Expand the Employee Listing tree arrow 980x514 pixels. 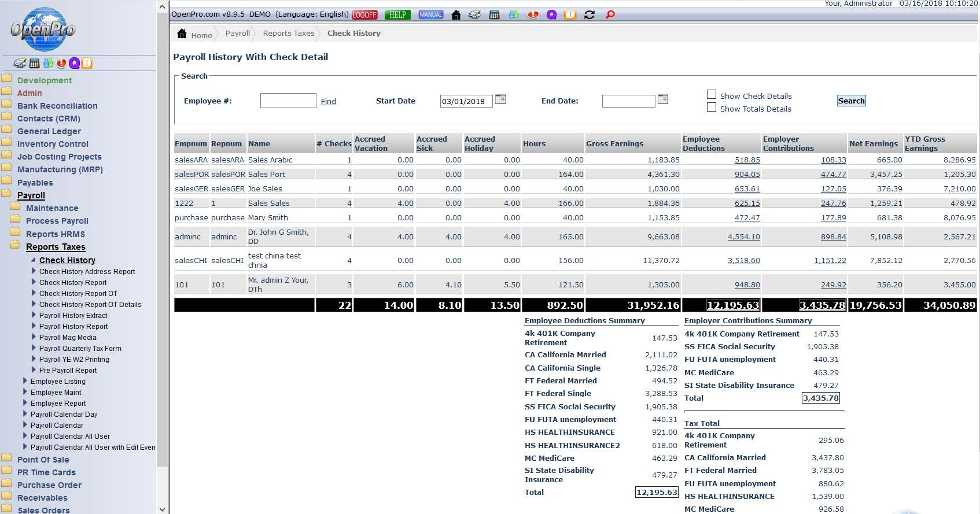pos(25,381)
